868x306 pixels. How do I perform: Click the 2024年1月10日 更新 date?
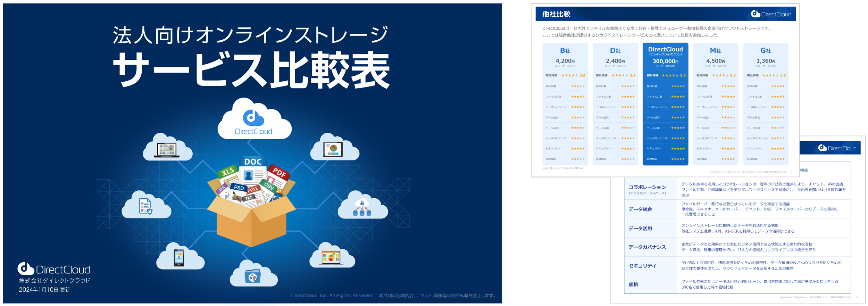(44, 290)
